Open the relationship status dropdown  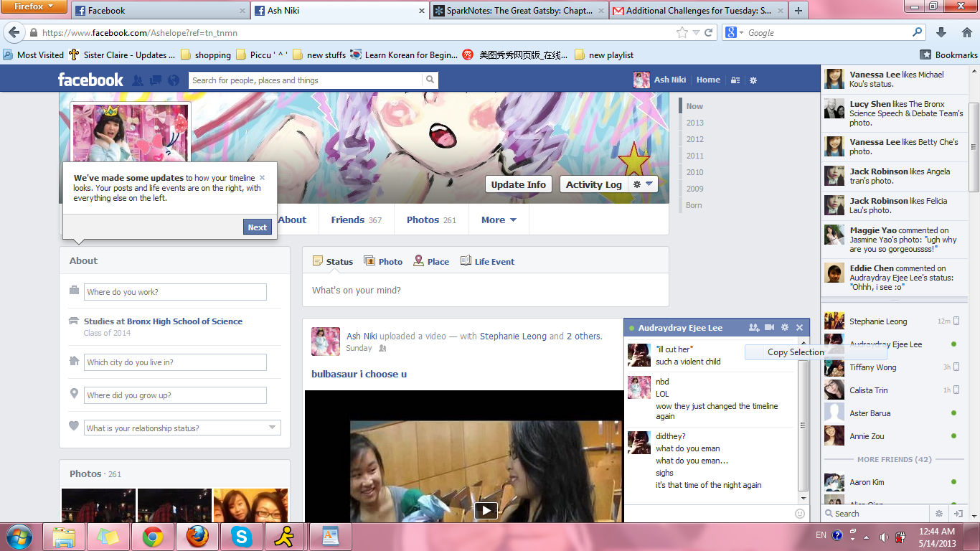click(272, 428)
